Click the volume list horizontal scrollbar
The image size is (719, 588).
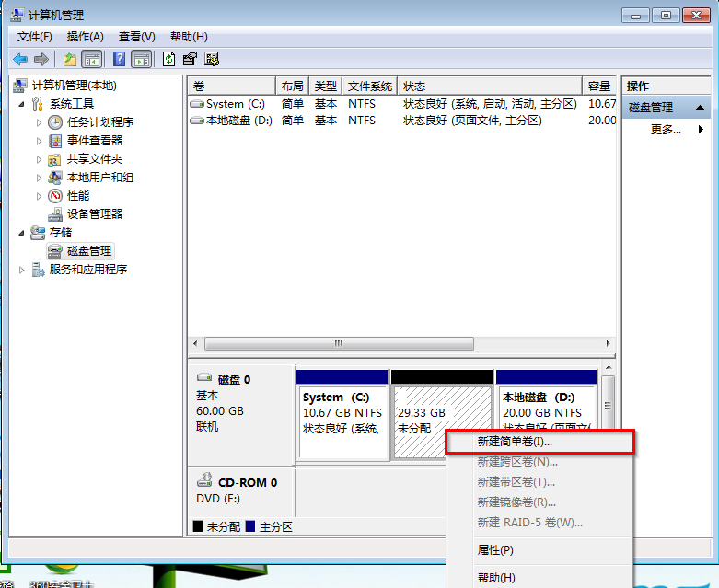coord(339,343)
